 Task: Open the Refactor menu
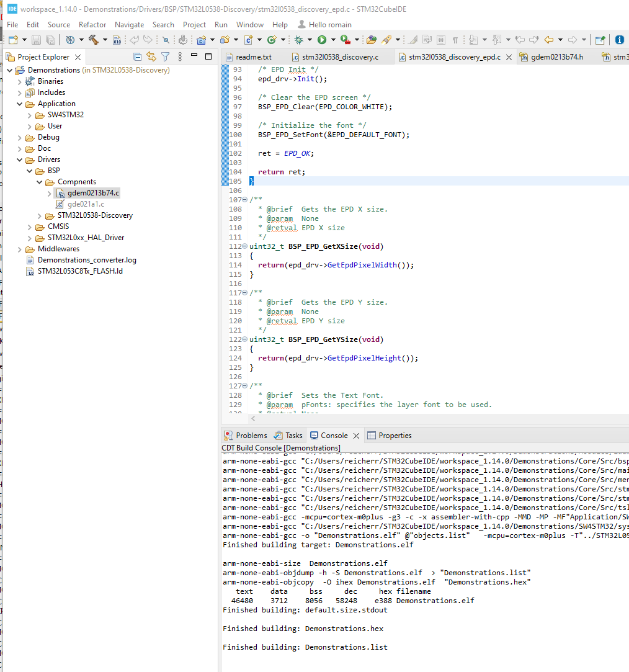92,25
